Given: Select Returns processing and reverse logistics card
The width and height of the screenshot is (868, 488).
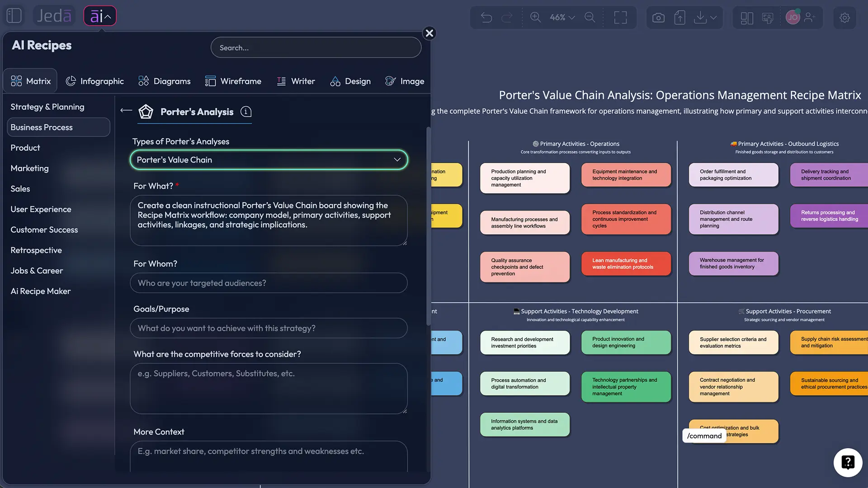Looking at the screenshot, I should (829, 216).
